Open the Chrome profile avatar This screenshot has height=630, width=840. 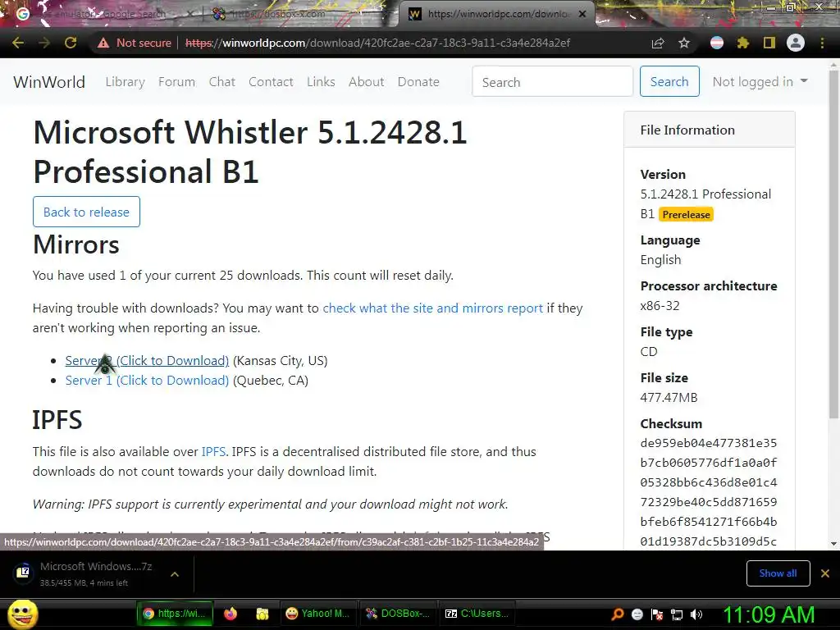(796, 43)
